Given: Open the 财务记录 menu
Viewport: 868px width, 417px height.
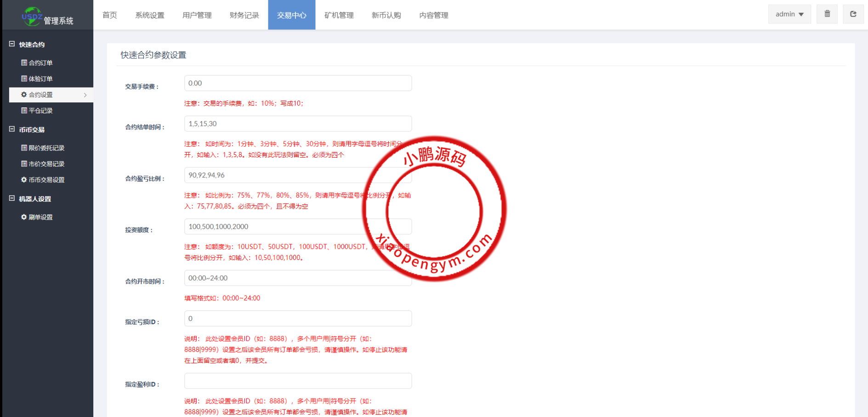Looking at the screenshot, I should click(x=244, y=15).
